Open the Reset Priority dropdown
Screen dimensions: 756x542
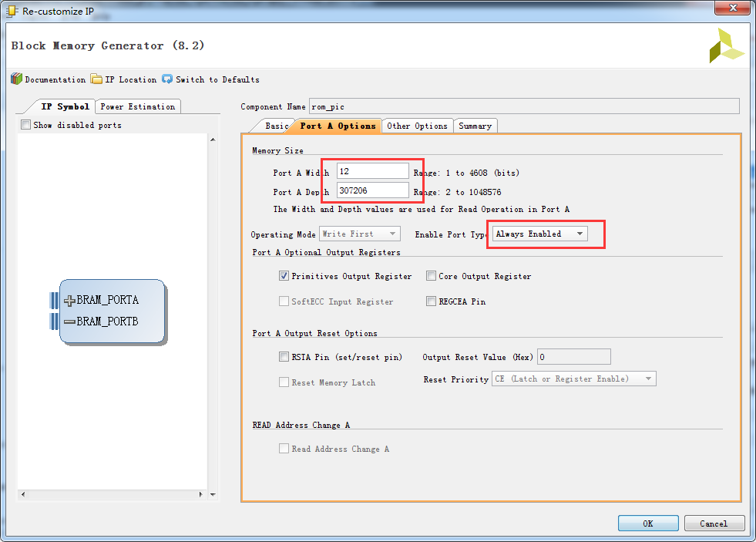pyautogui.click(x=574, y=379)
